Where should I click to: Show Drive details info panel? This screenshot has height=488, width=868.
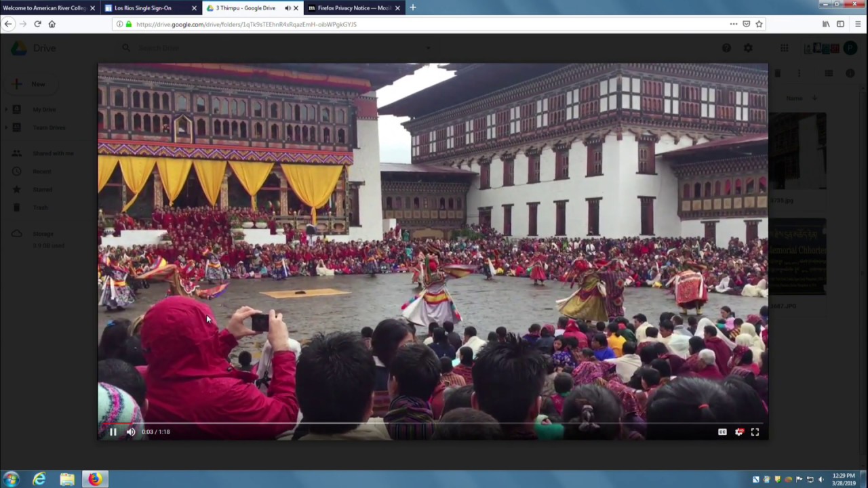(850, 73)
